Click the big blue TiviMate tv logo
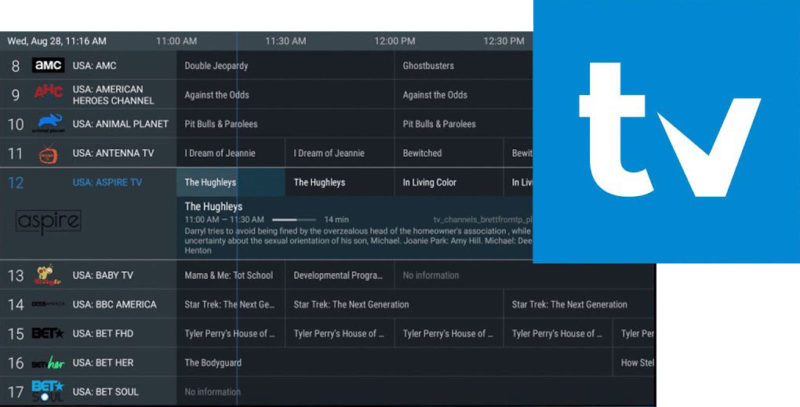 [x=666, y=132]
